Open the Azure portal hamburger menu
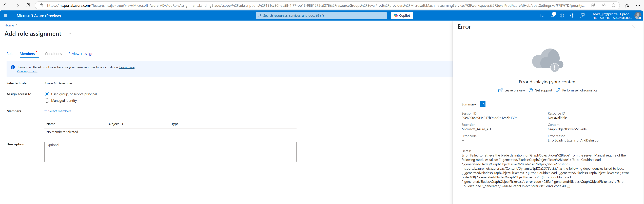 6,15
